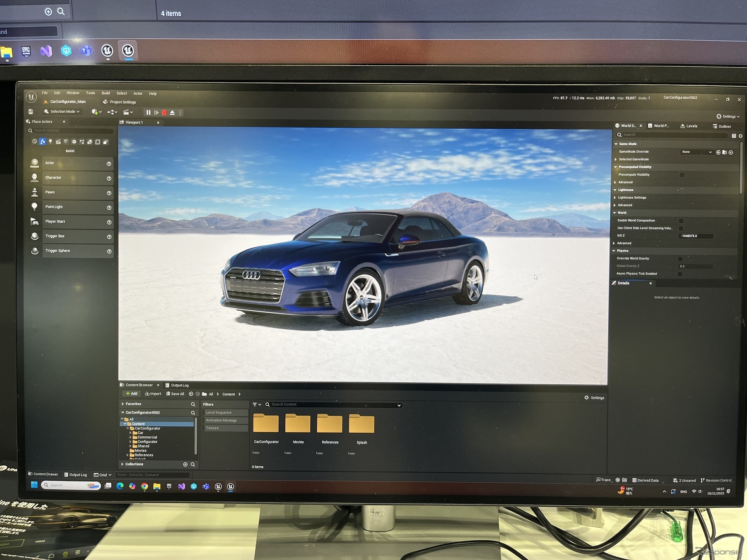The width and height of the screenshot is (747, 560).
Task: Click the red Stop icon in the toolbar
Action: [164, 112]
